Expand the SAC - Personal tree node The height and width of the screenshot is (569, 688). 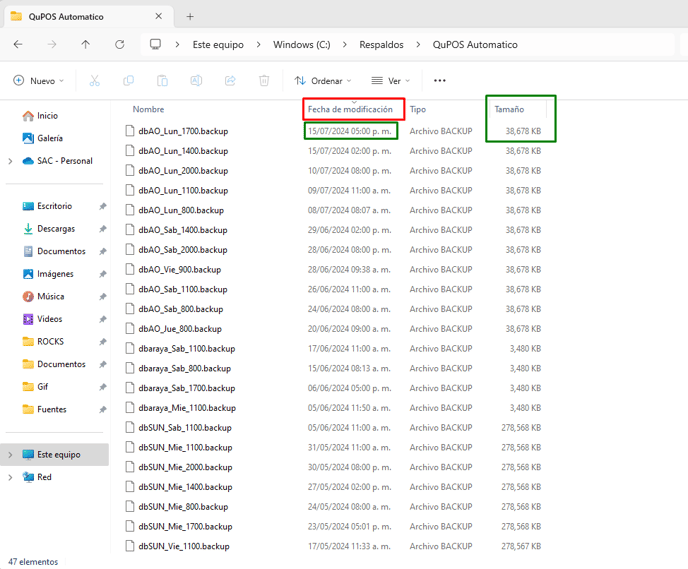point(11,161)
